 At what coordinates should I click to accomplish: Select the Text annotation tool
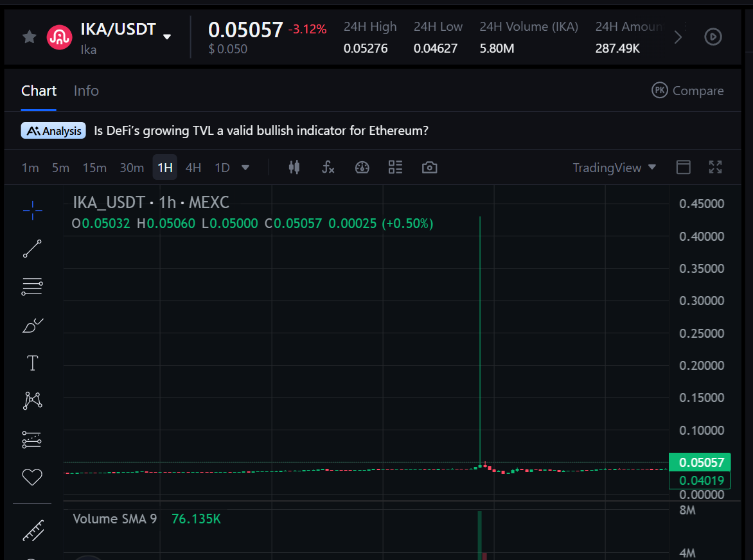[x=32, y=363]
